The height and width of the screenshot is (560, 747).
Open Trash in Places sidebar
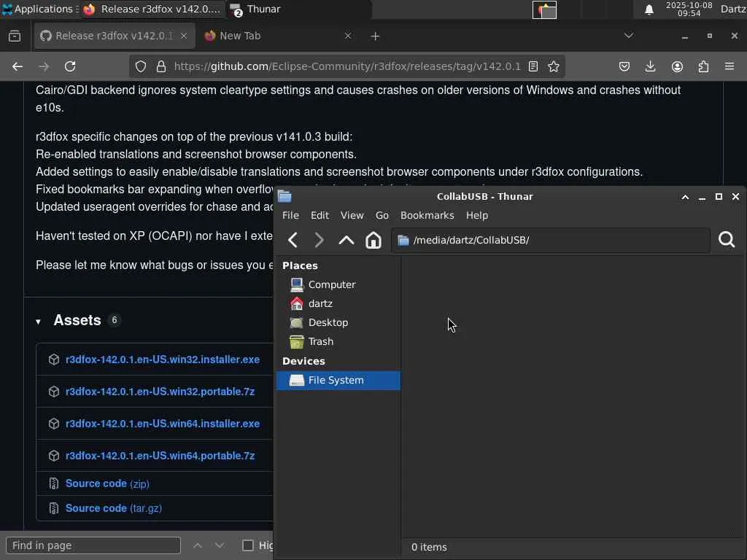338,342
